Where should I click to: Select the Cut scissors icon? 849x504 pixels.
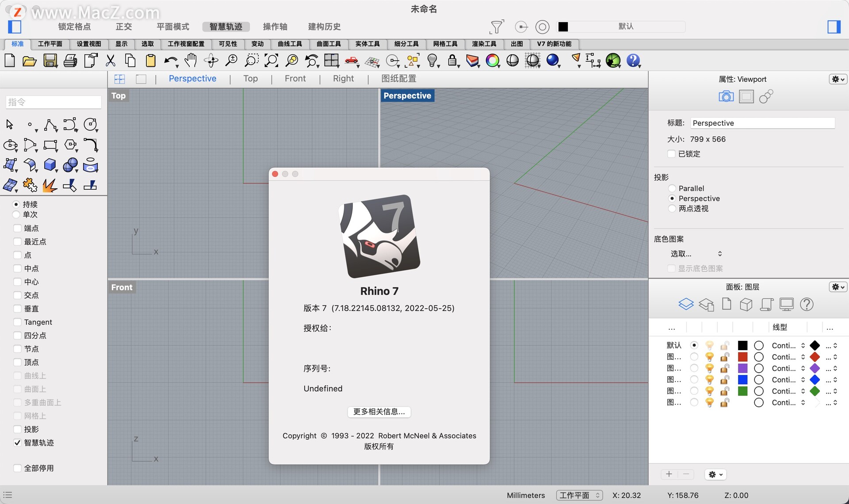[x=111, y=61]
